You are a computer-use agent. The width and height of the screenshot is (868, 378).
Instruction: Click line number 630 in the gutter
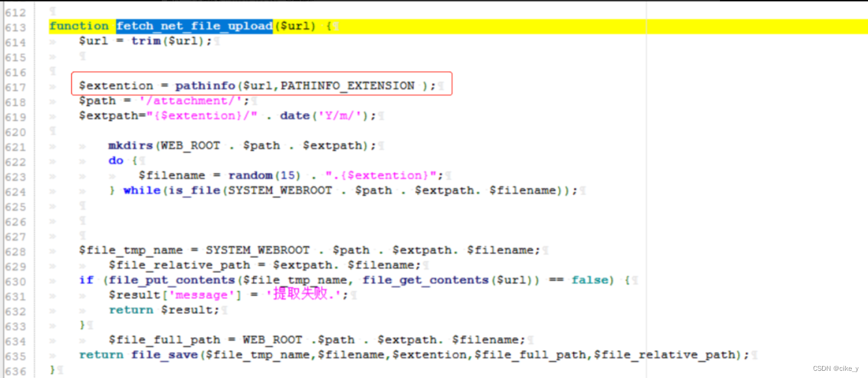pyautogui.click(x=16, y=281)
